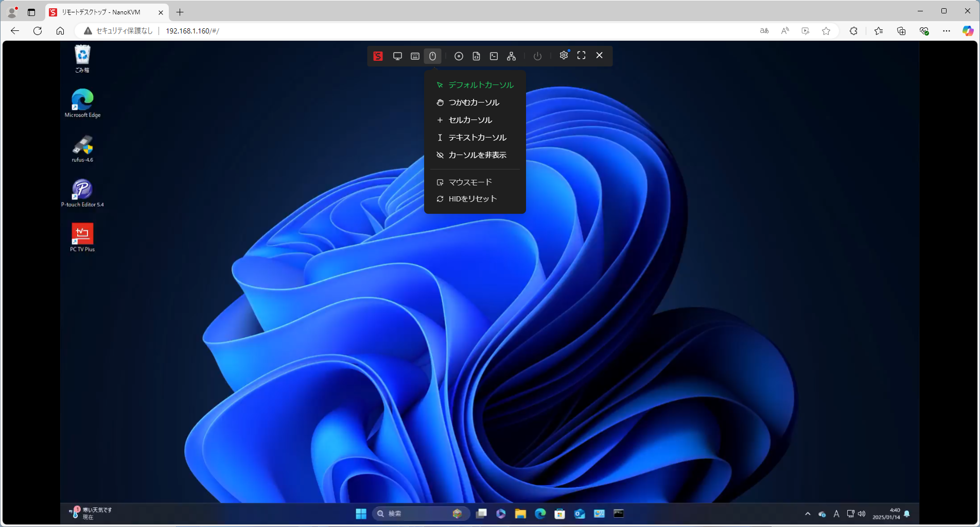
Task: Go to browser Home button
Action: pyautogui.click(x=60, y=31)
